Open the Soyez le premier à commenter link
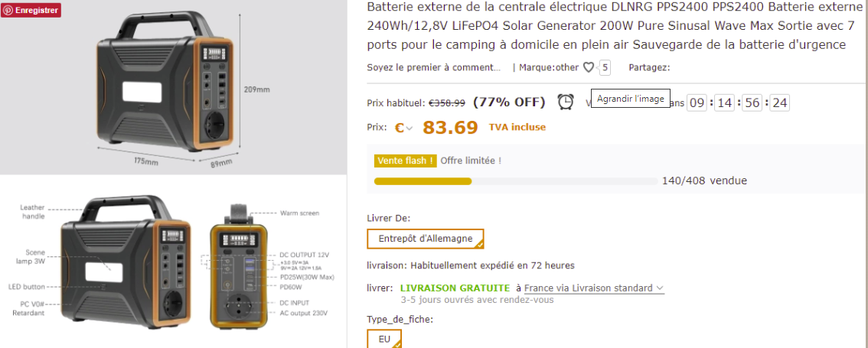Viewport: 868px width, 348px height. click(433, 67)
